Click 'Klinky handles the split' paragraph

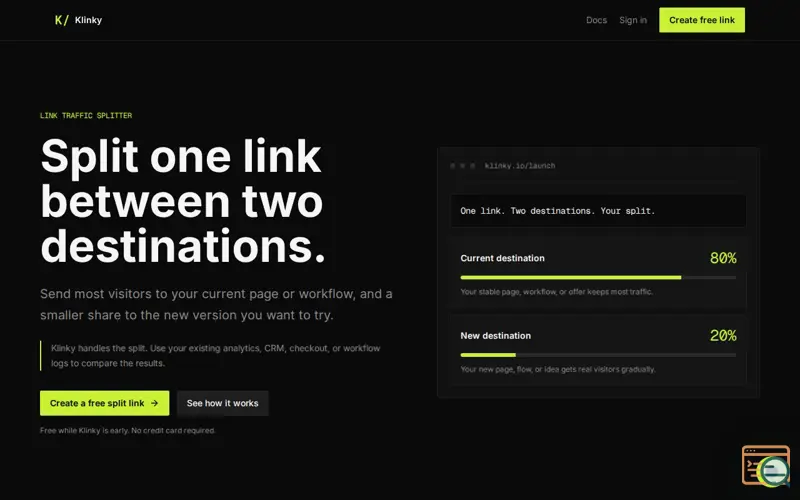[x=215, y=356]
